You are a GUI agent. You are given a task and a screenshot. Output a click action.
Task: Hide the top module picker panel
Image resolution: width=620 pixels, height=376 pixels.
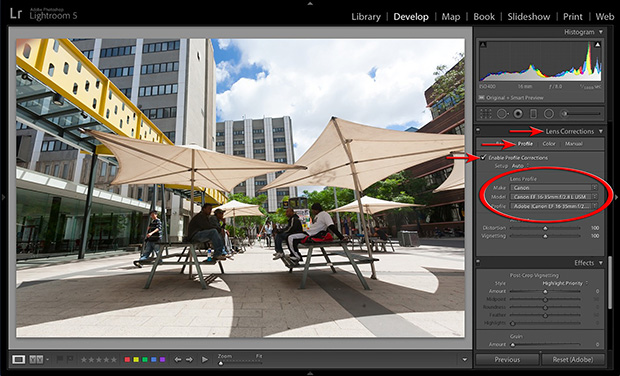(310, 3)
